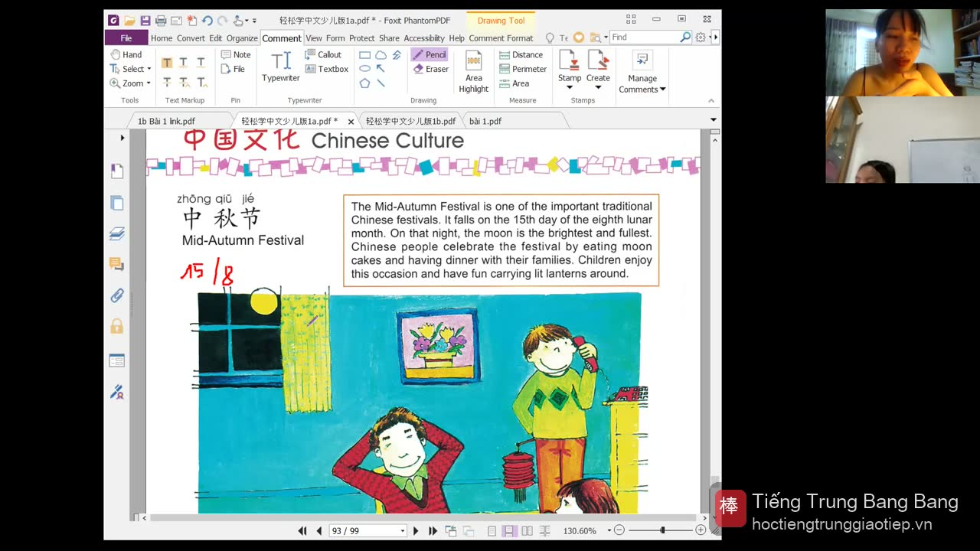Viewport: 980px width, 551px height.
Task: Switch to the Protect ribbon tab
Action: (x=362, y=37)
